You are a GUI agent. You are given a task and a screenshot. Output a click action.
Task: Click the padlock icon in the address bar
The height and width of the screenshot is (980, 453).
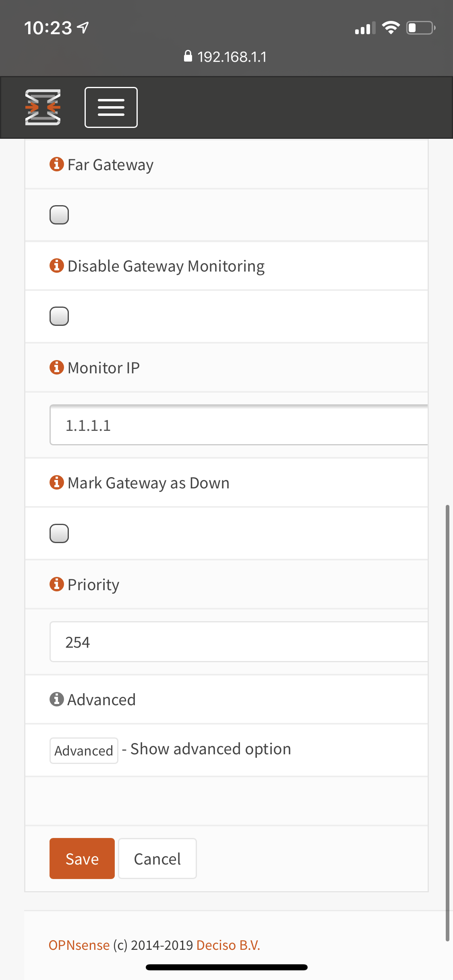click(188, 56)
